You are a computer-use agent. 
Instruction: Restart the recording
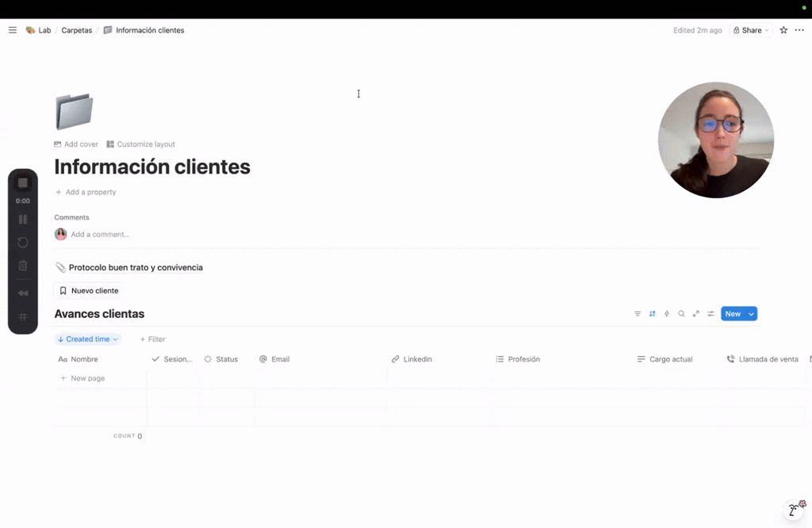click(23, 243)
